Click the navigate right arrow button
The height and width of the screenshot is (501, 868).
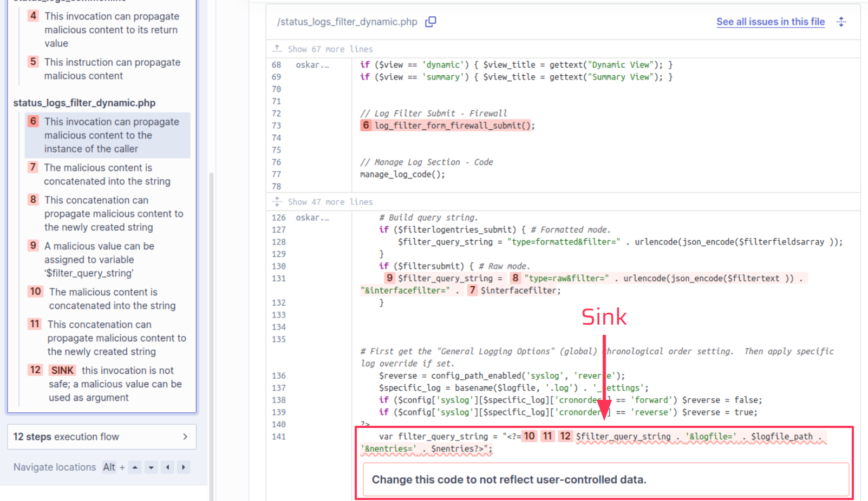pyautogui.click(x=184, y=467)
